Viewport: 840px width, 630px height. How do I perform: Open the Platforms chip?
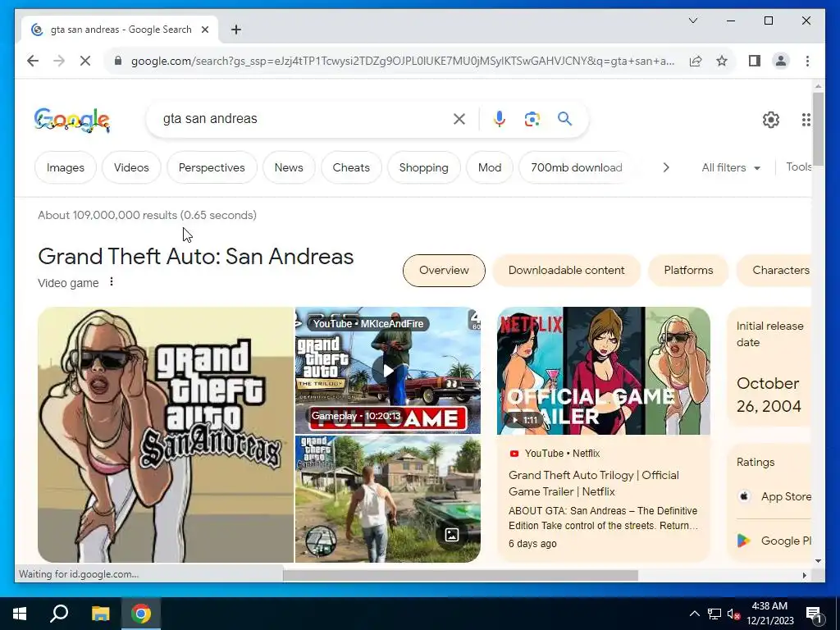pos(688,270)
